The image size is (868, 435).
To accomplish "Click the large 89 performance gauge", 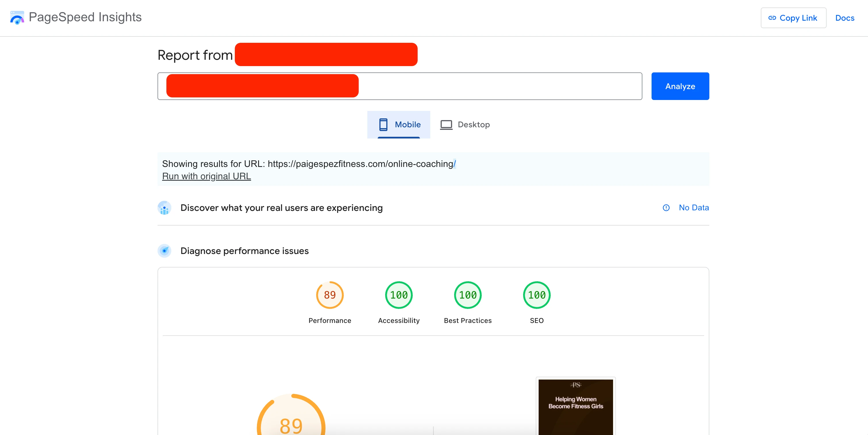I will click(x=291, y=421).
